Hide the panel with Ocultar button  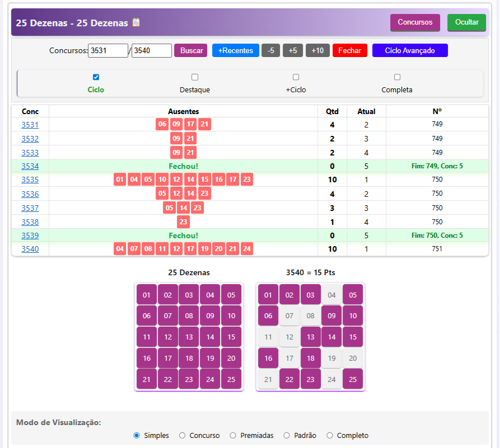(466, 22)
